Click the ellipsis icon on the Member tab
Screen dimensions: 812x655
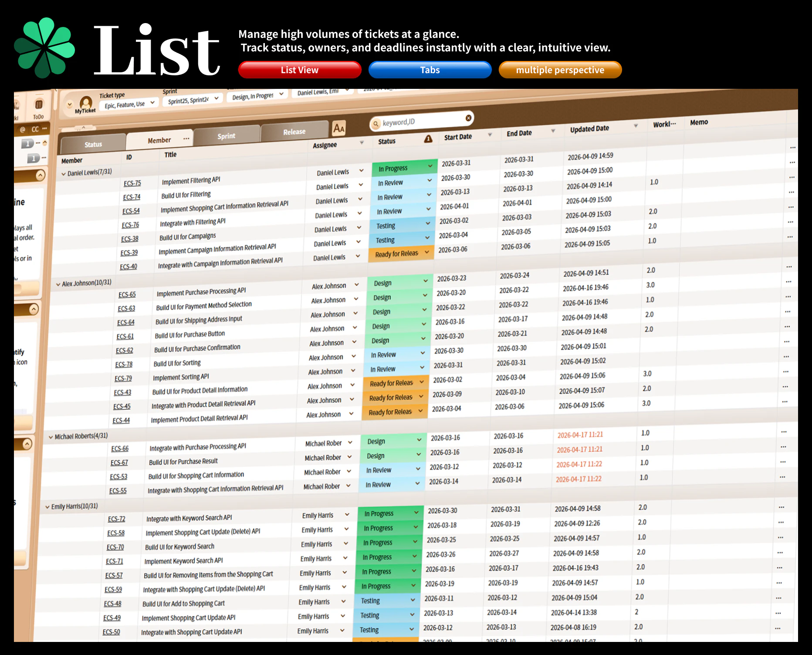coord(186,138)
